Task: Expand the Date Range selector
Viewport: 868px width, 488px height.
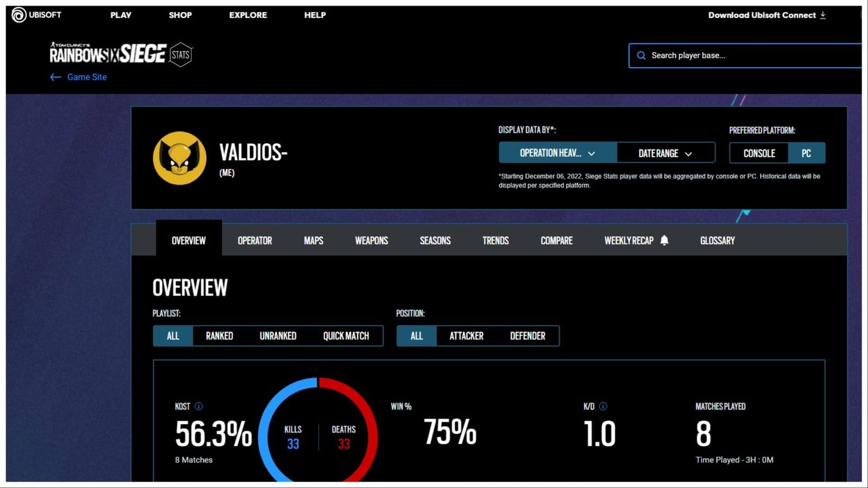Action: [x=666, y=152]
